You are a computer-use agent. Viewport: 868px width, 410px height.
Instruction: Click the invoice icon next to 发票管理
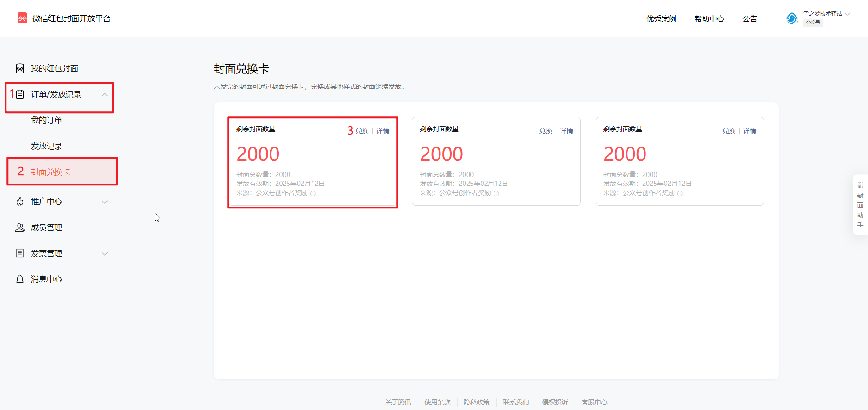coord(20,253)
